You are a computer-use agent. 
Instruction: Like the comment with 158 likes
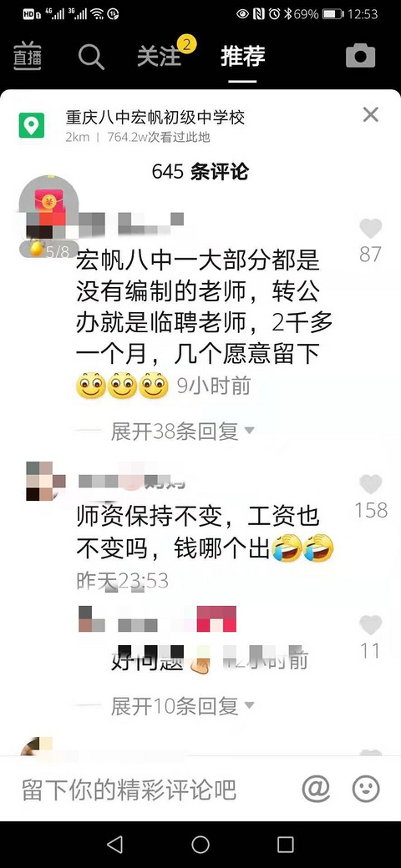tap(371, 484)
